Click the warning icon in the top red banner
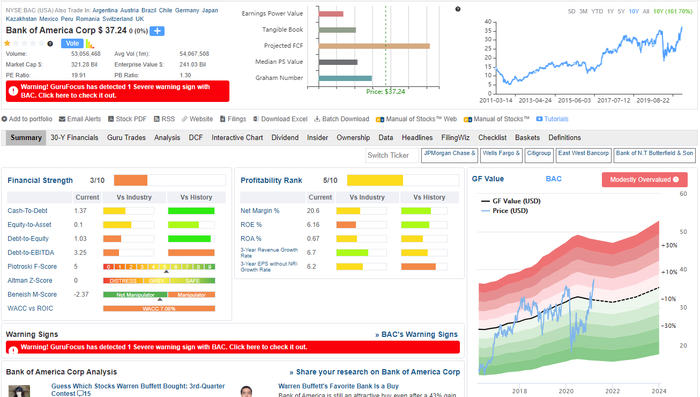Viewport: 700px width, 397px height. click(x=13, y=91)
